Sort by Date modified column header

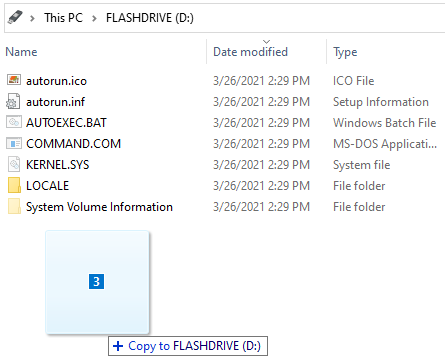click(x=250, y=52)
